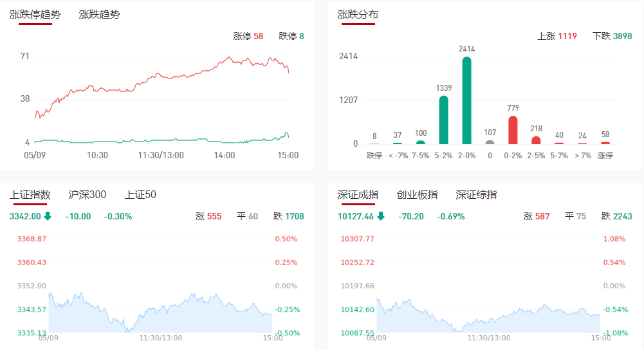Click the 跌 1708 count under 上证指数

click(288, 216)
